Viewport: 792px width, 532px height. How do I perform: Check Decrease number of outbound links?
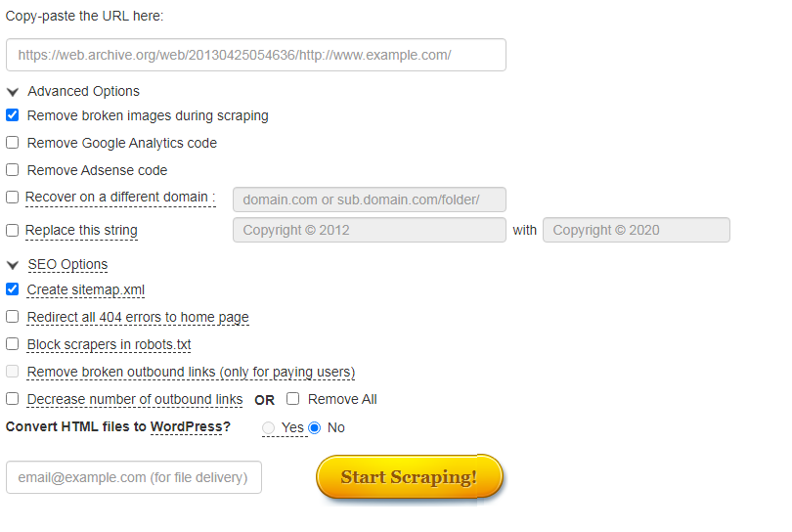pos(12,399)
